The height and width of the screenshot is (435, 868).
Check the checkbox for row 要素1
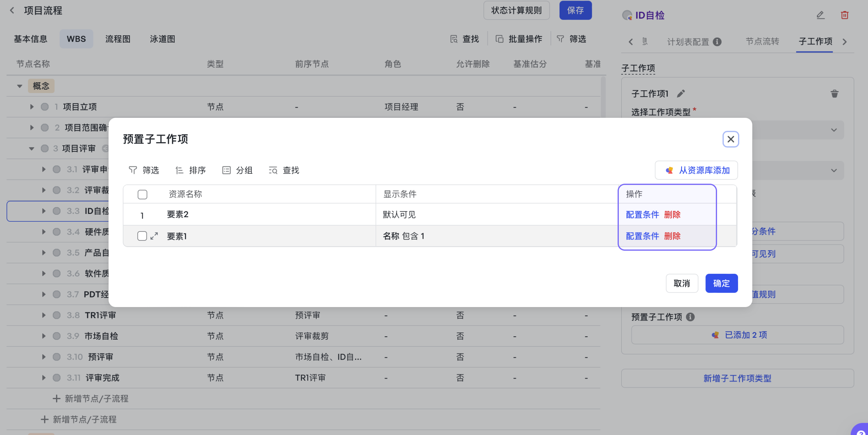(142, 236)
